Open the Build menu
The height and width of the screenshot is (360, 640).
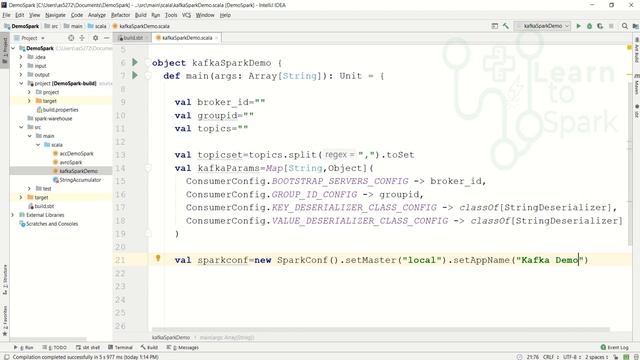coord(140,15)
